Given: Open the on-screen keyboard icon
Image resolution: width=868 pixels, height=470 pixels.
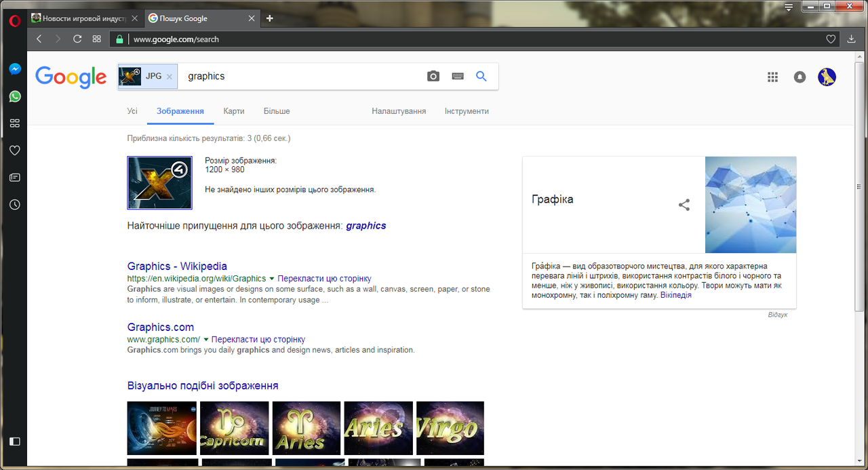Looking at the screenshot, I should [x=458, y=77].
